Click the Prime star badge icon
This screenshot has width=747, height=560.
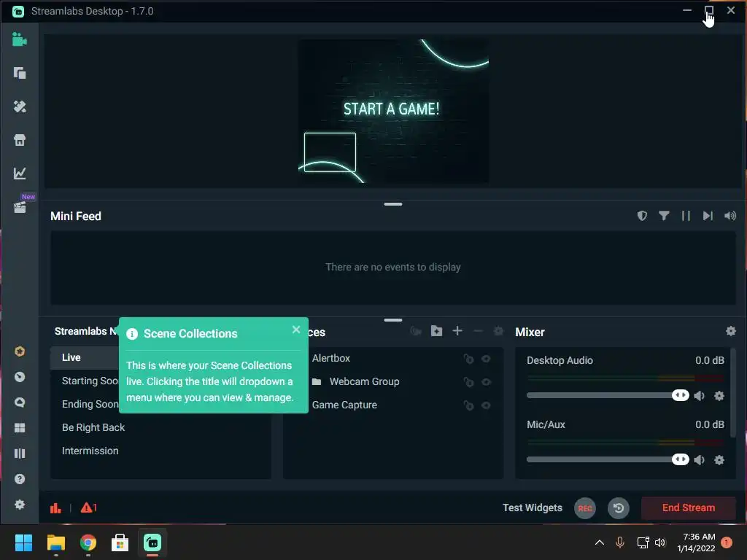click(20, 351)
